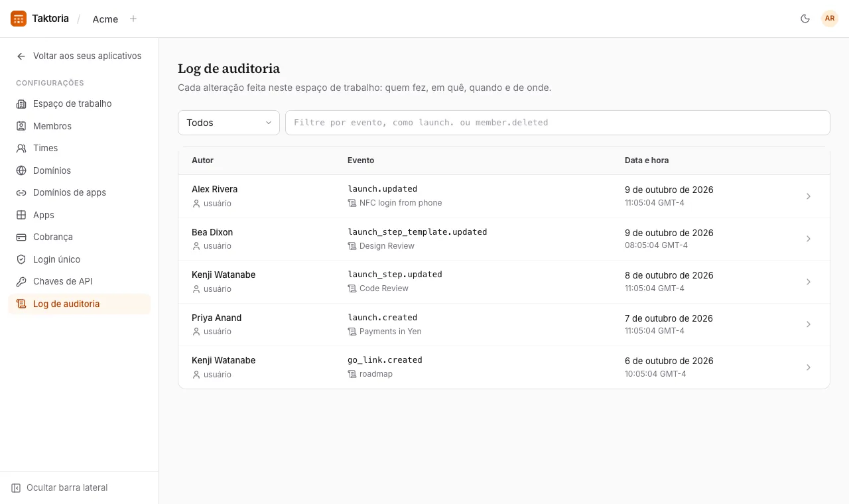Image resolution: width=849 pixels, height=504 pixels.
Task: Click the Acme workspace name
Action: (x=105, y=19)
